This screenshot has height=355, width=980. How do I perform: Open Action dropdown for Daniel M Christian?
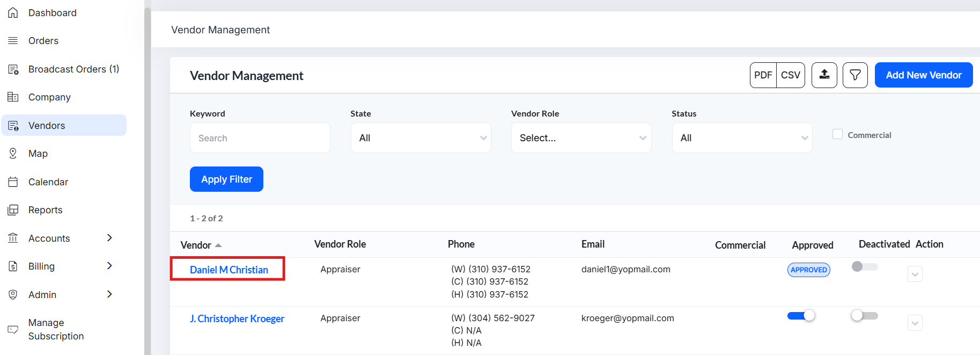(915, 274)
